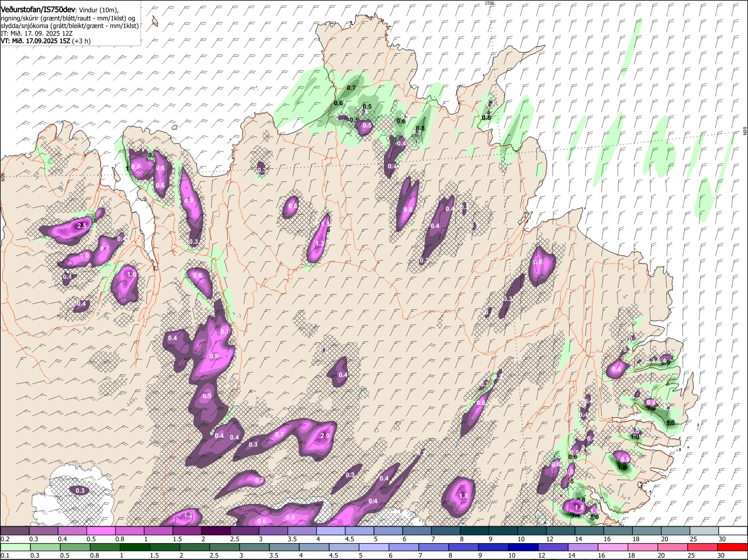Click the '3.5' label in the lower legend row
748x560 pixels.
[x=273, y=555]
